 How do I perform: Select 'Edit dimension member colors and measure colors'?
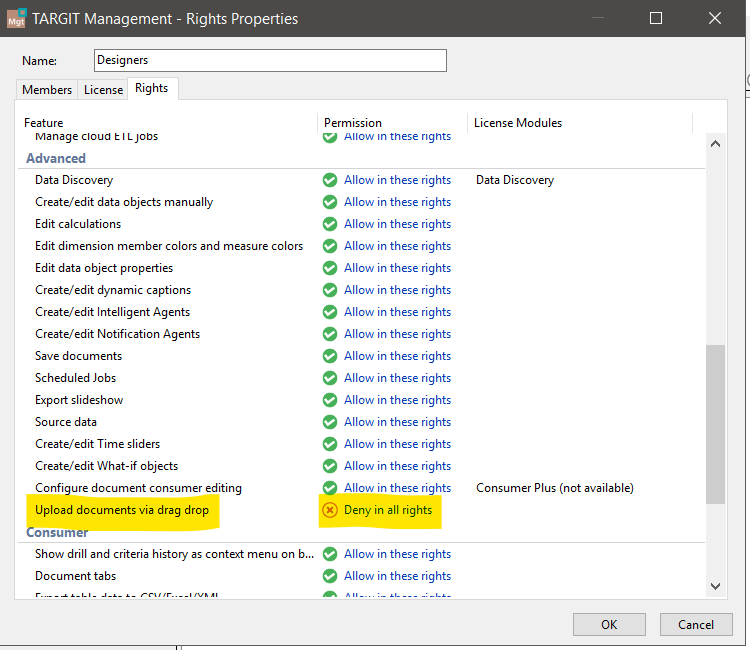[169, 246]
